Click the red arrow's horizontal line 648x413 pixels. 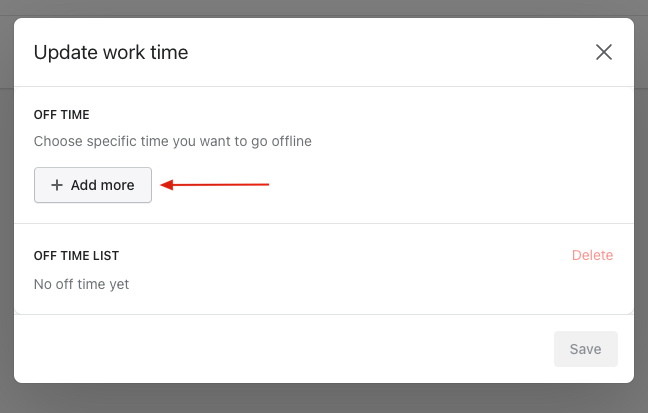225,184
